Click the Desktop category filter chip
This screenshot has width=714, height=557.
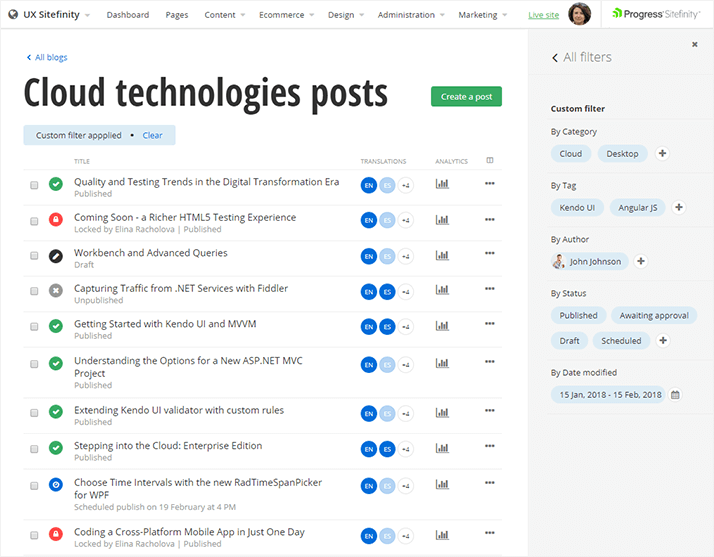[x=622, y=153]
